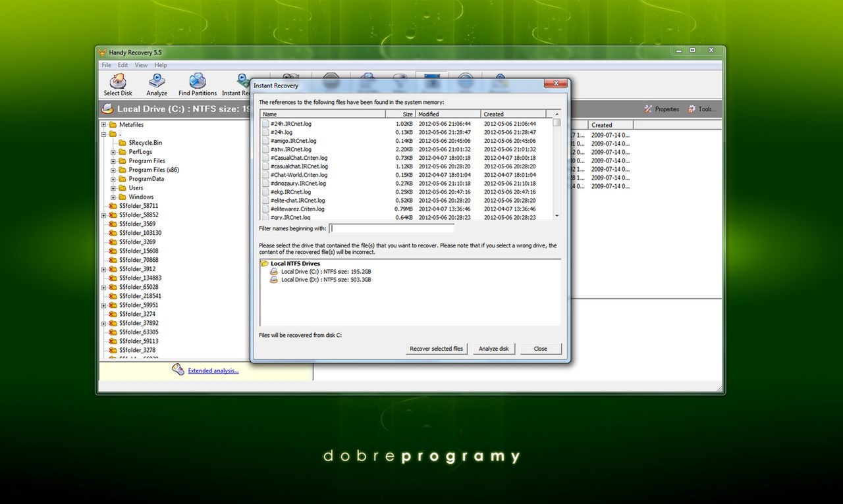The height and width of the screenshot is (504, 843).
Task: Expand the $$folder_58852 node
Action: pyautogui.click(x=103, y=215)
